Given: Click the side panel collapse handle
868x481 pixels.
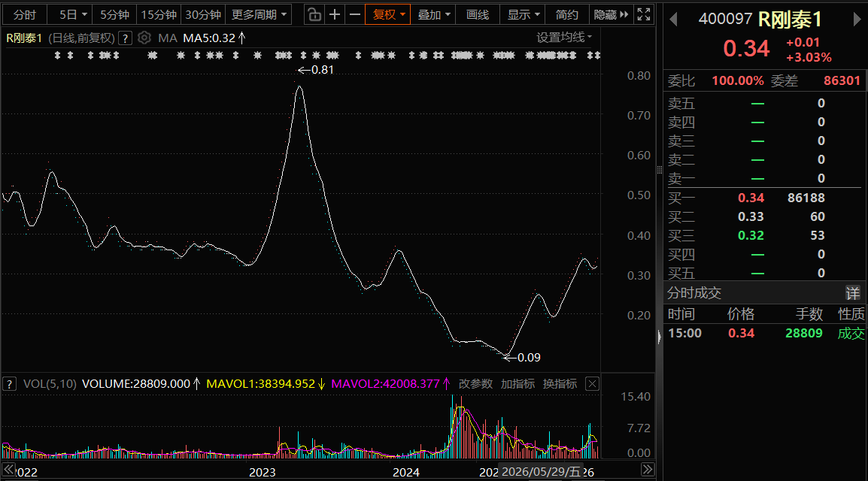Looking at the screenshot, I should pyautogui.click(x=659, y=337).
